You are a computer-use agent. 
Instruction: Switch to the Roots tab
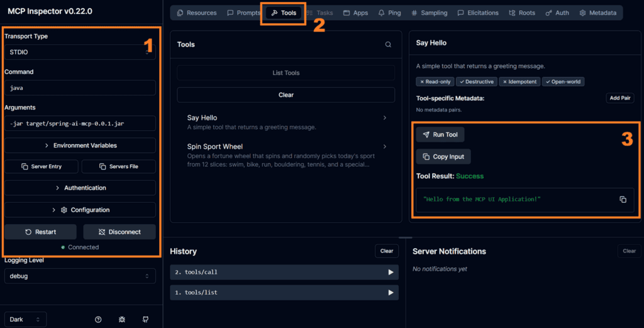[x=522, y=13]
